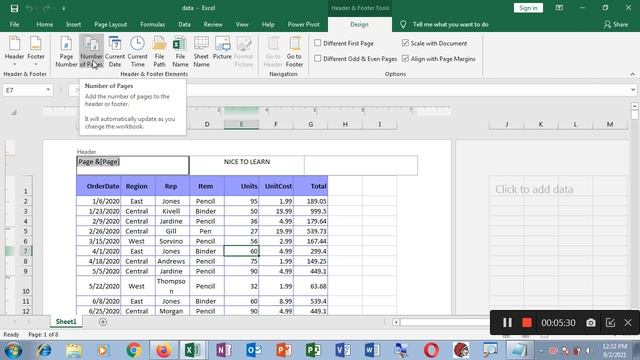640x360 pixels.
Task: Click vertical scrollbar up arrow
Action: pos(635,106)
